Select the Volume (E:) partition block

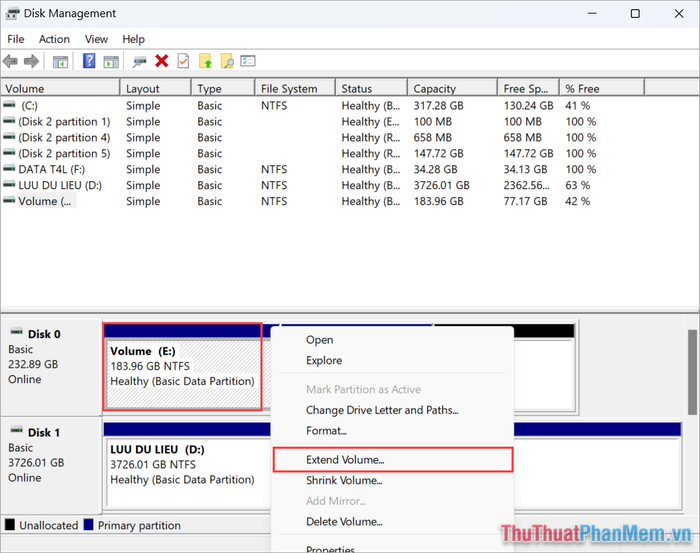point(183,366)
